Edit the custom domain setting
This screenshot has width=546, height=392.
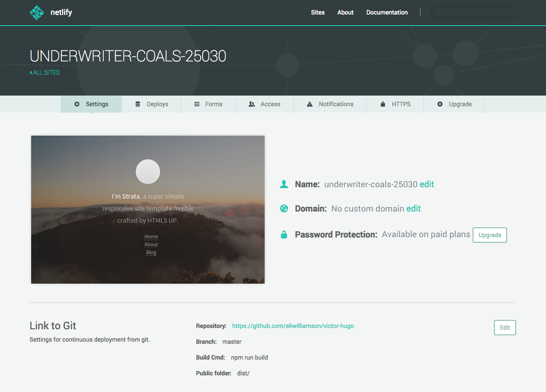[x=414, y=209]
